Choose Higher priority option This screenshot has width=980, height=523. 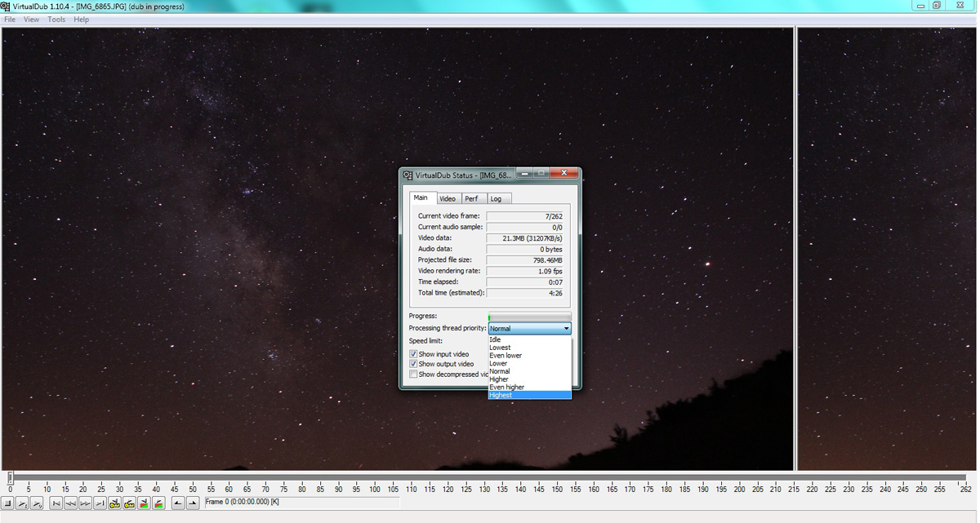pyautogui.click(x=530, y=379)
